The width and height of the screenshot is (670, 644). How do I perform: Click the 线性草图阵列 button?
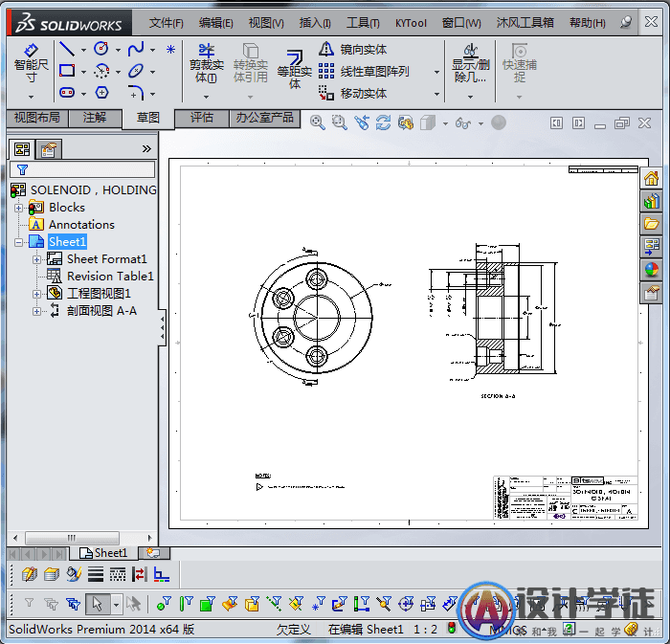[364, 72]
